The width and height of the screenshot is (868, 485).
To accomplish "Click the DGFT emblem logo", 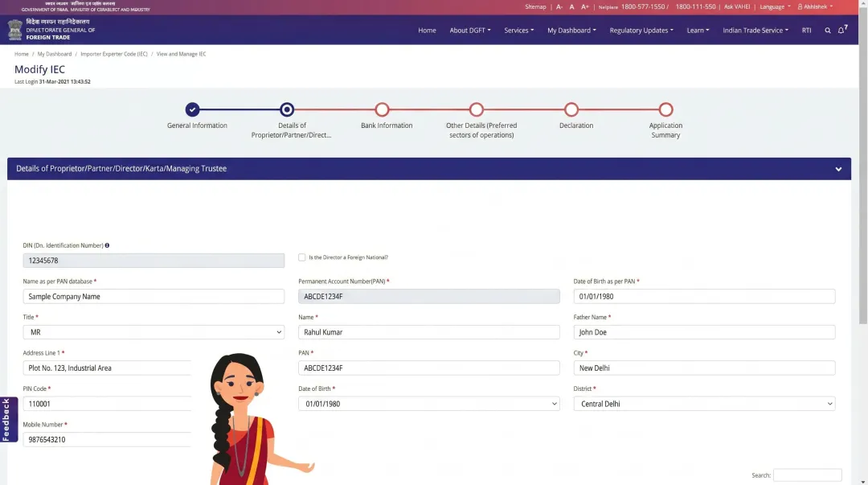I will [x=15, y=30].
